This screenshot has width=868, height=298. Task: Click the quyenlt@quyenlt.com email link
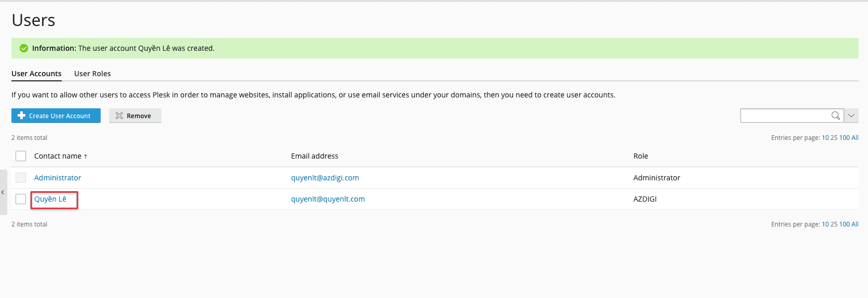click(328, 199)
